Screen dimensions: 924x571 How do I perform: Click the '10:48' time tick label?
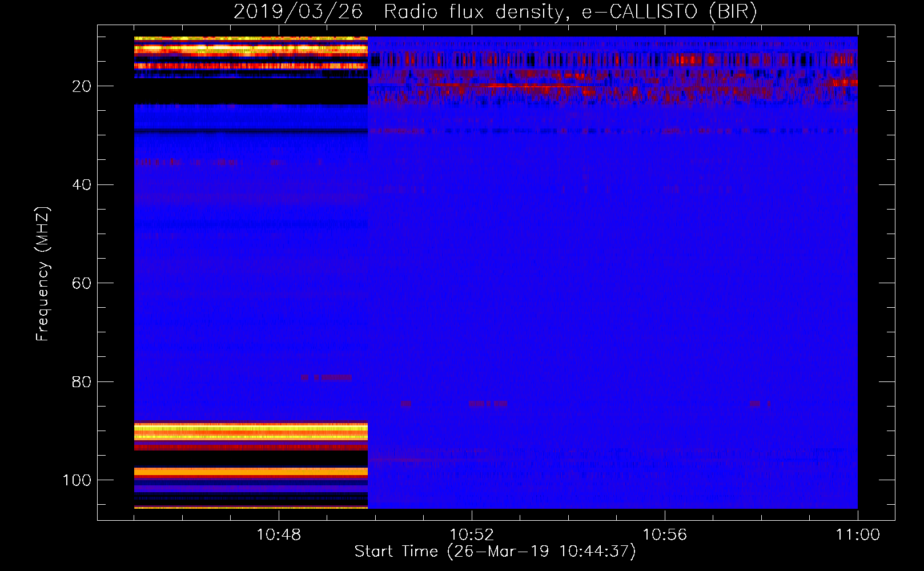coord(279,535)
